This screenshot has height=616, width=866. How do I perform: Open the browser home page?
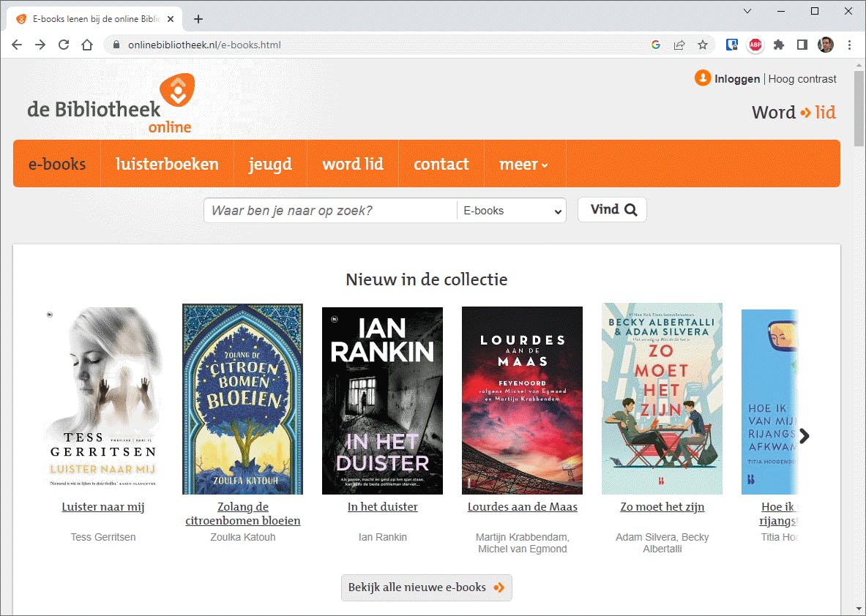[87, 45]
